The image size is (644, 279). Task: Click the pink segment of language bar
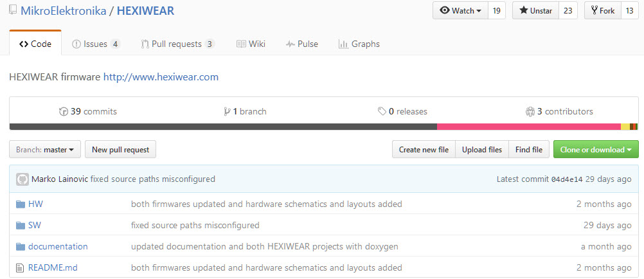tap(527, 127)
